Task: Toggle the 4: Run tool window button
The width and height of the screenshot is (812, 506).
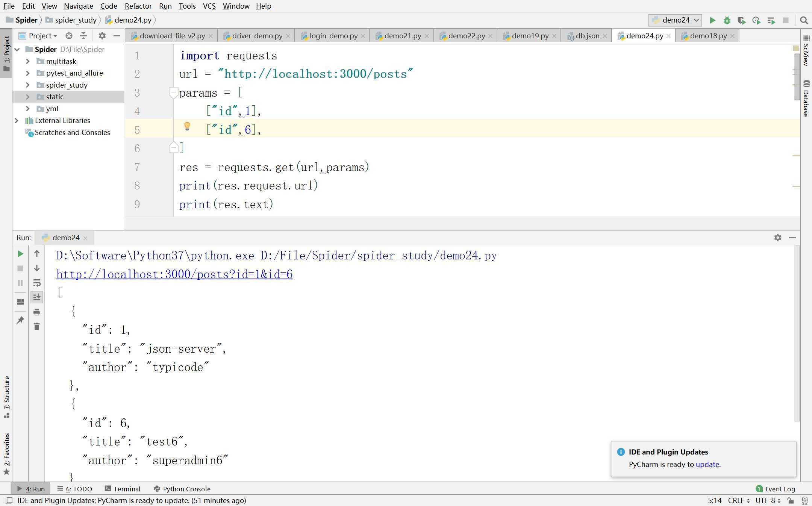Action: point(30,489)
